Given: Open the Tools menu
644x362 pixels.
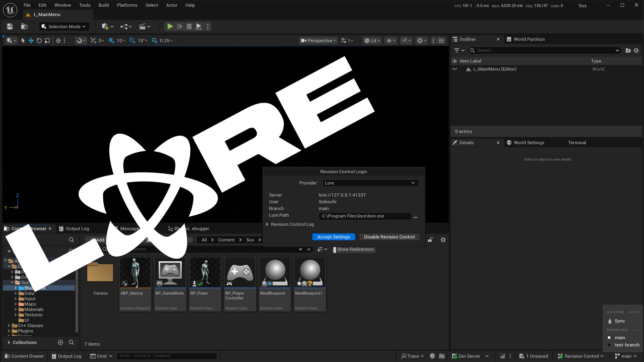Looking at the screenshot, I should point(85,5).
